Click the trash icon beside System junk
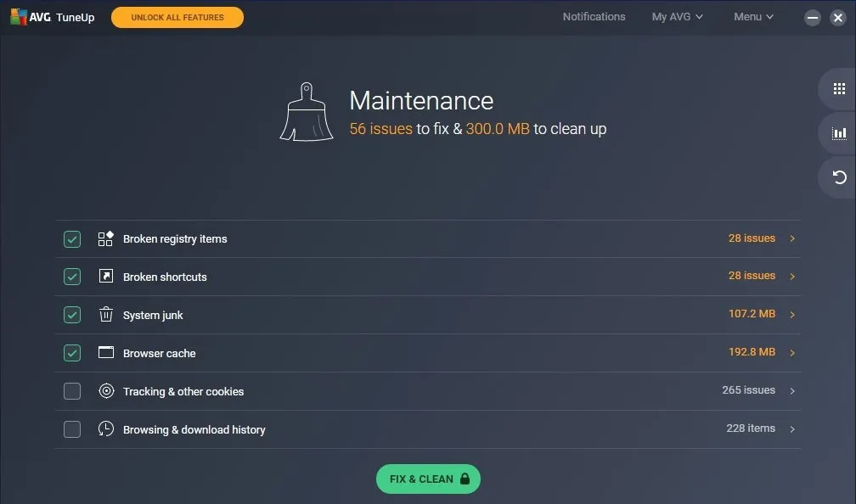The width and height of the screenshot is (856, 504). click(x=105, y=314)
